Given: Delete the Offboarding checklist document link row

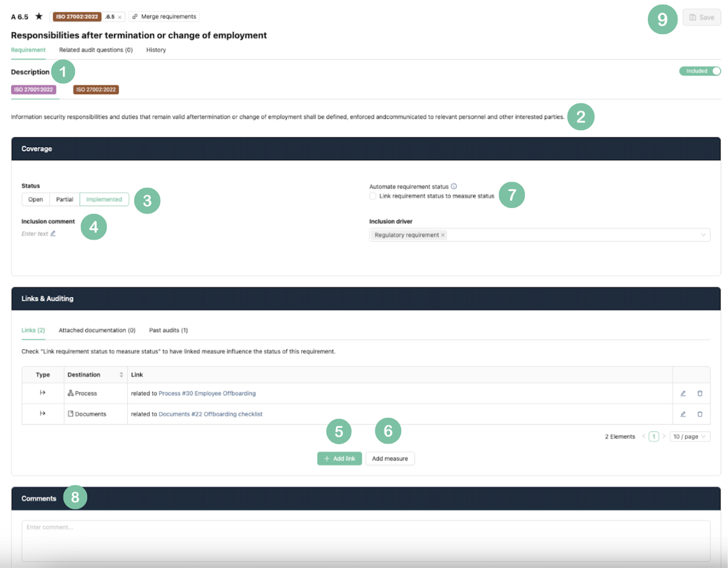Looking at the screenshot, I should point(700,414).
